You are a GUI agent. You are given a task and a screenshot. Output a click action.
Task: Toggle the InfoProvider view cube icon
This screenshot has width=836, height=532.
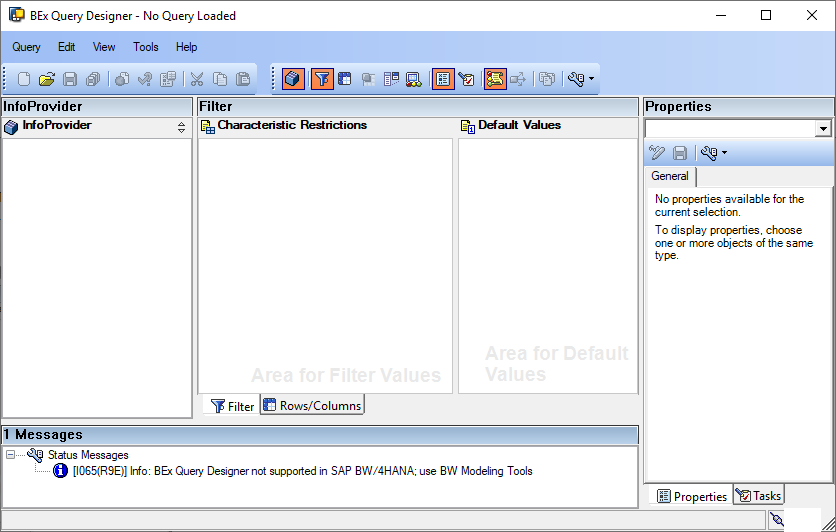coord(293,79)
